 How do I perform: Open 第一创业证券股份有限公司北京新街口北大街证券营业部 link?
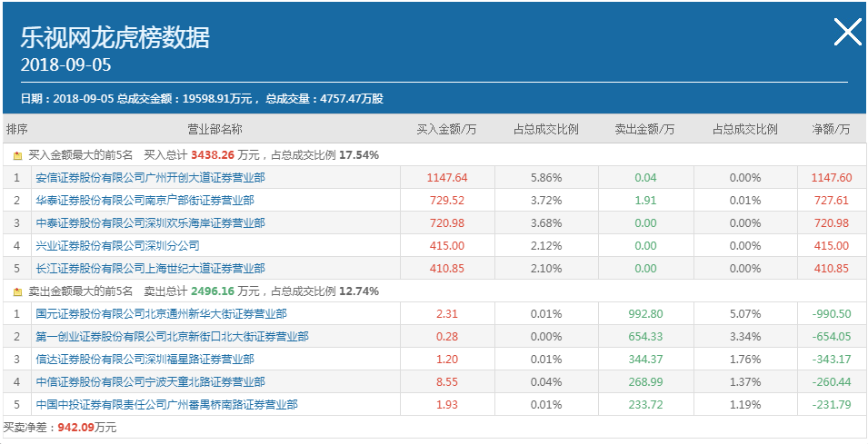point(172,337)
